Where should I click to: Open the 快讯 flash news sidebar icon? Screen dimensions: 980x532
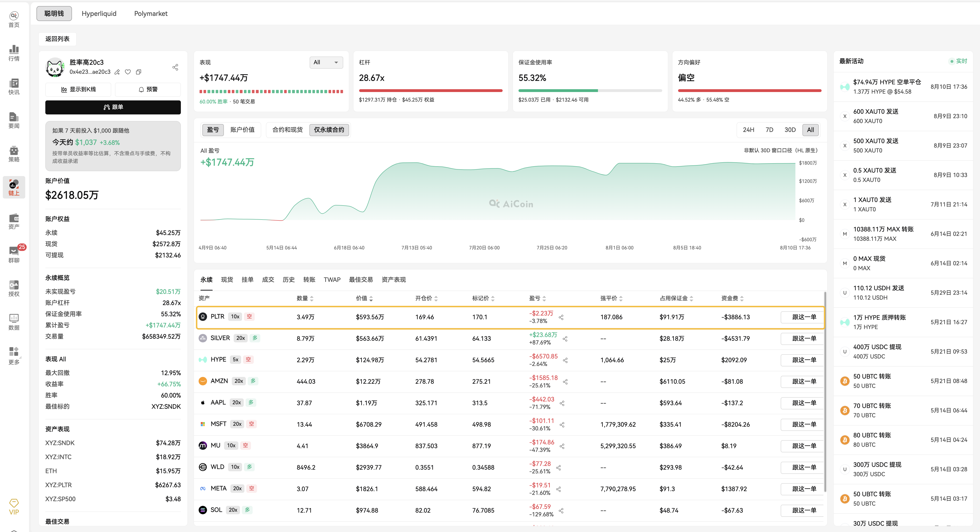[14, 87]
